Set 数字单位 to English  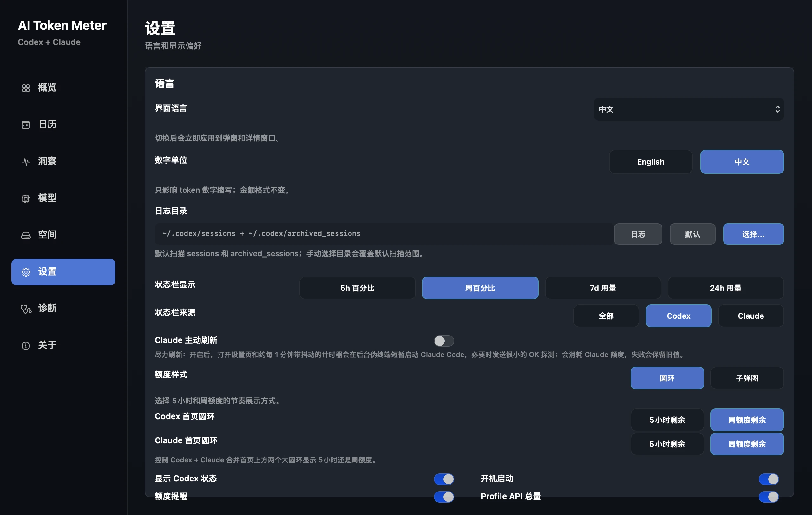[x=651, y=162]
